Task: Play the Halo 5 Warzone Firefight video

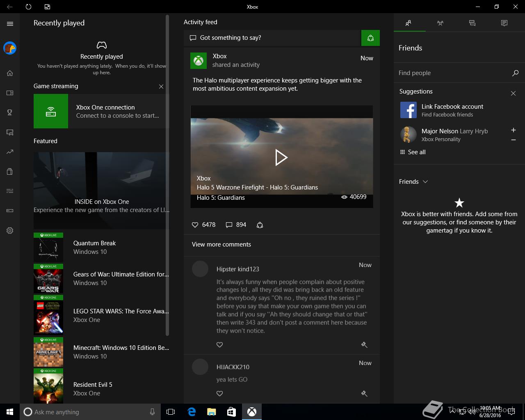Action: click(281, 157)
